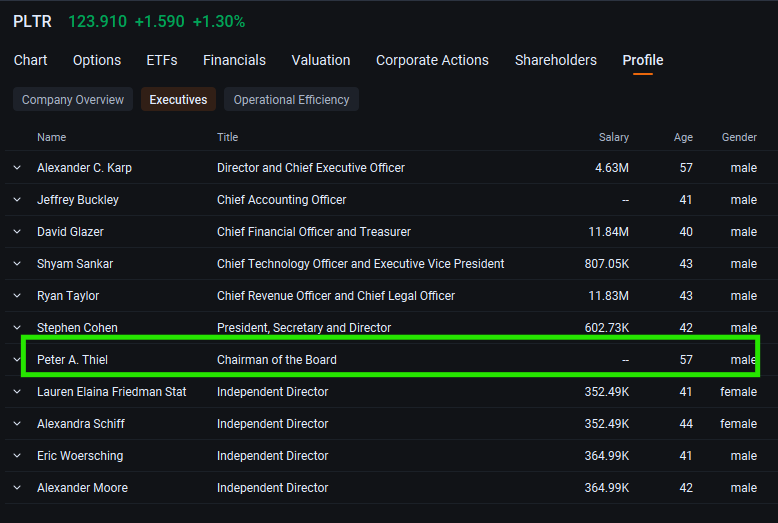778x523 pixels.
Task: Select the name Eric Woersching
Action: 80,456
